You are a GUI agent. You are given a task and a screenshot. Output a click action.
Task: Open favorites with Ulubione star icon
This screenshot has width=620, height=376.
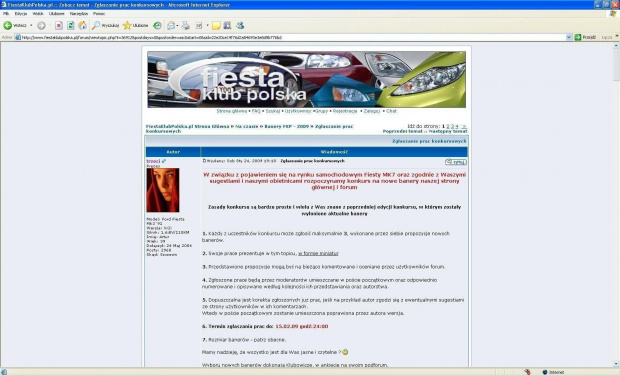[136, 25]
